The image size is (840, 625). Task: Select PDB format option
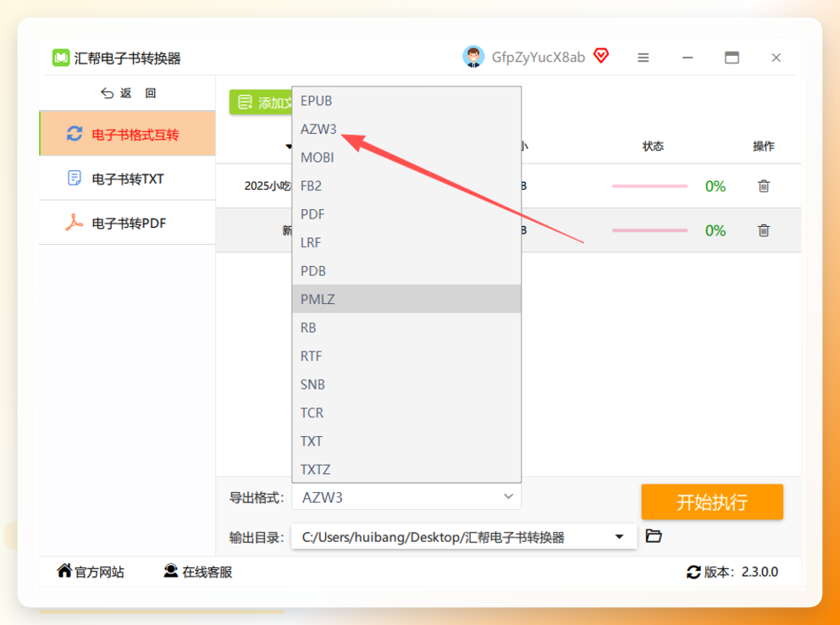(406, 271)
